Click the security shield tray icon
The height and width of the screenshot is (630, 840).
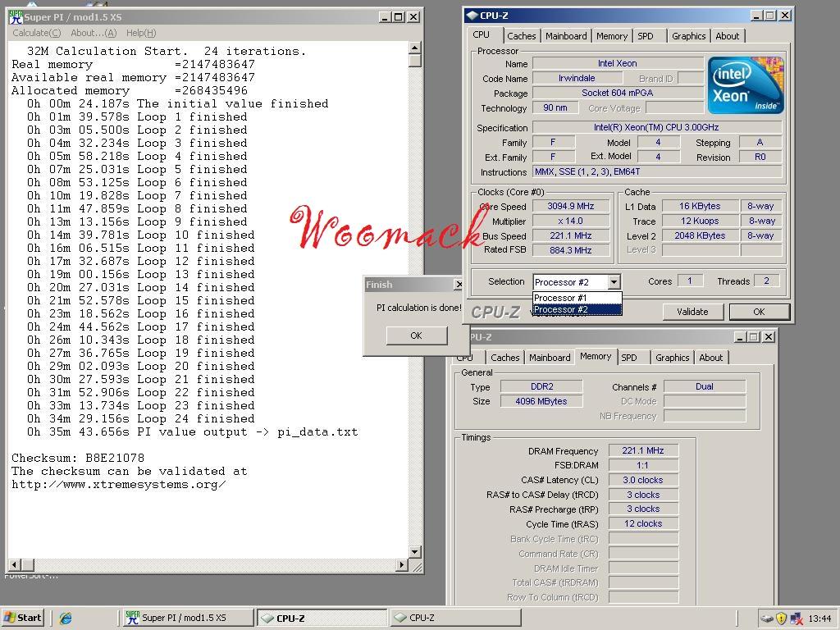tap(781, 619)
